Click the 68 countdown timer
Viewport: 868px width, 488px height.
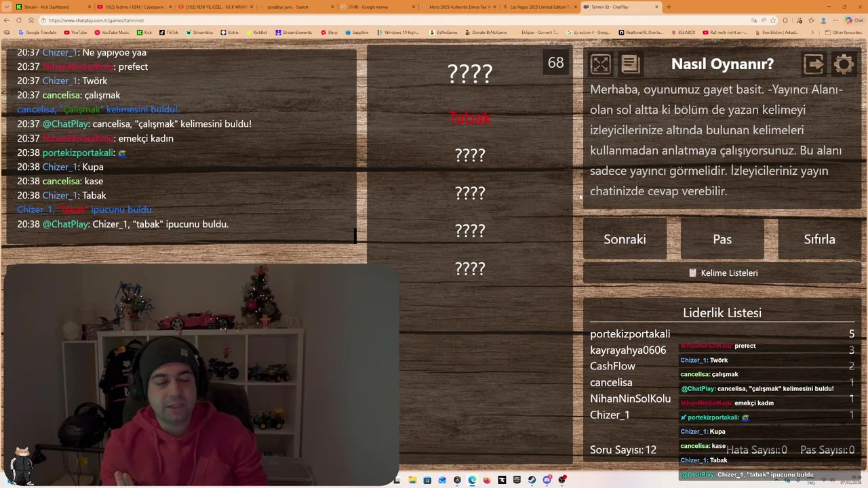point(555,63)
